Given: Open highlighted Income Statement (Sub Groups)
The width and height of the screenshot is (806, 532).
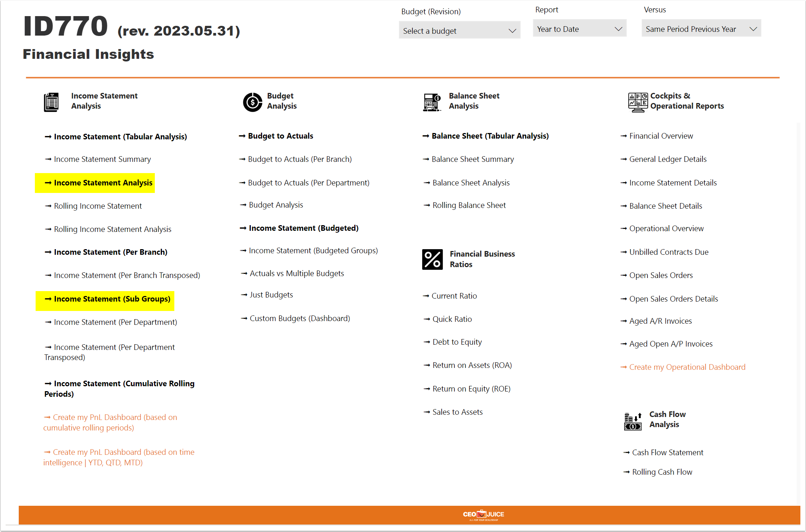Looking at the screenshot, I should 108,299.
